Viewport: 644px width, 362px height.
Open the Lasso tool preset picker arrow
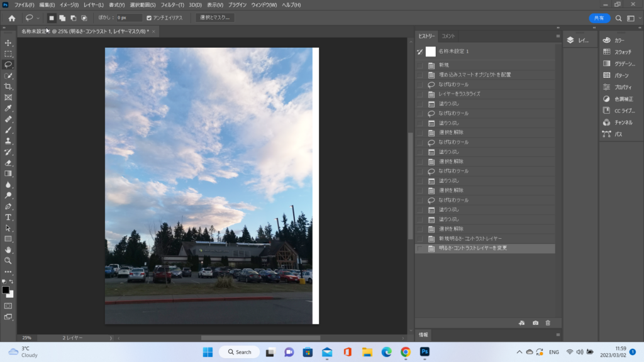point(38,18)
